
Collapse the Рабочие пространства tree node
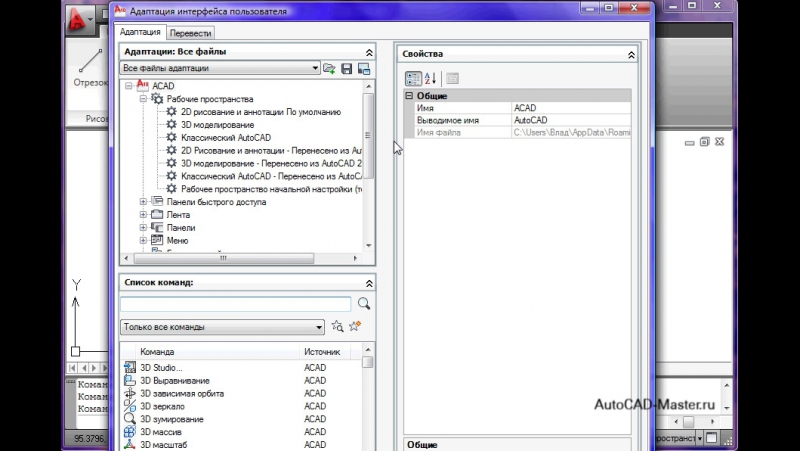[143, 99]
